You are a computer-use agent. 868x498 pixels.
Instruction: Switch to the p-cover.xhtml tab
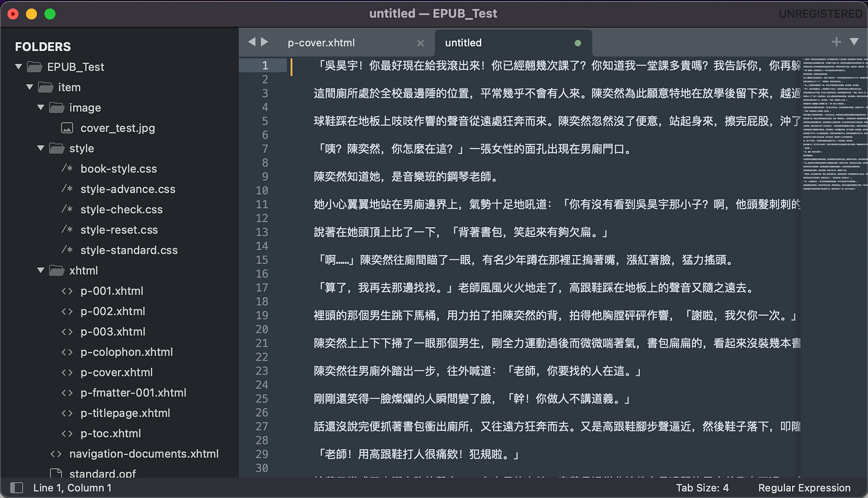(321, 43)
